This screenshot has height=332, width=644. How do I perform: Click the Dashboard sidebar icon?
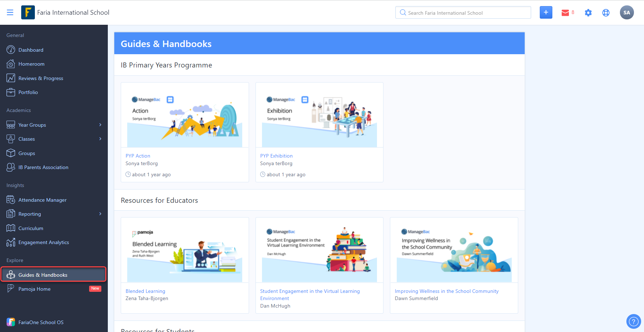click(x=11, y=50)
